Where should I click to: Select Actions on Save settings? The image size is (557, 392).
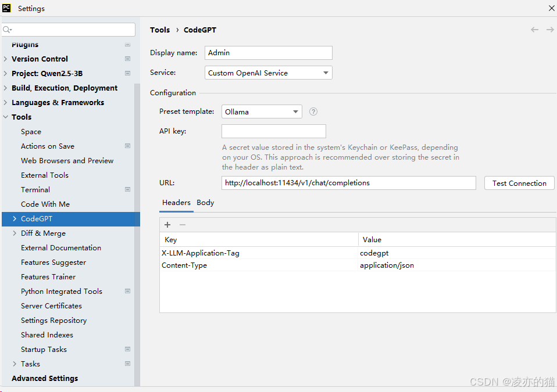pyautogui.click(x=48, y=146)
